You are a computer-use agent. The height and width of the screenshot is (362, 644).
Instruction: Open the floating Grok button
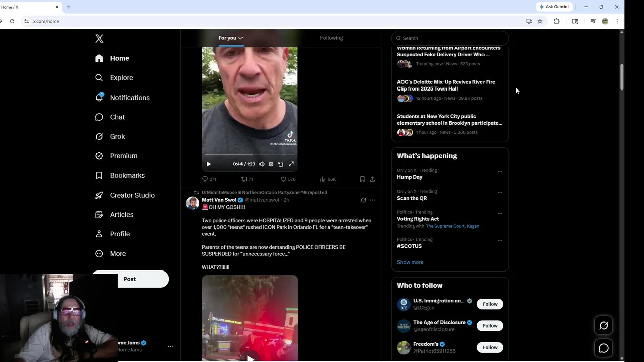(x=604, y=326)
